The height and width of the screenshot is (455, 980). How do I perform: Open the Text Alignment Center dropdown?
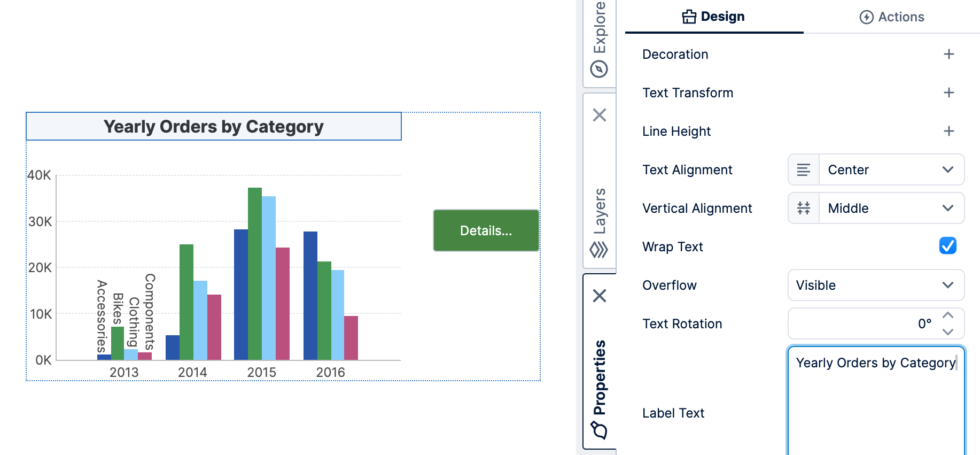891,170
